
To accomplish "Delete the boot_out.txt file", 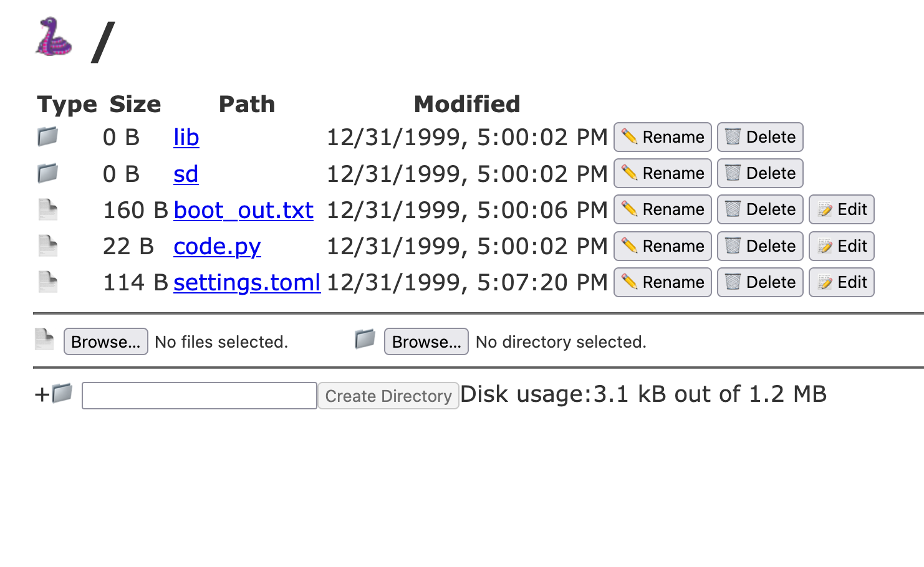I will point(759,209).
